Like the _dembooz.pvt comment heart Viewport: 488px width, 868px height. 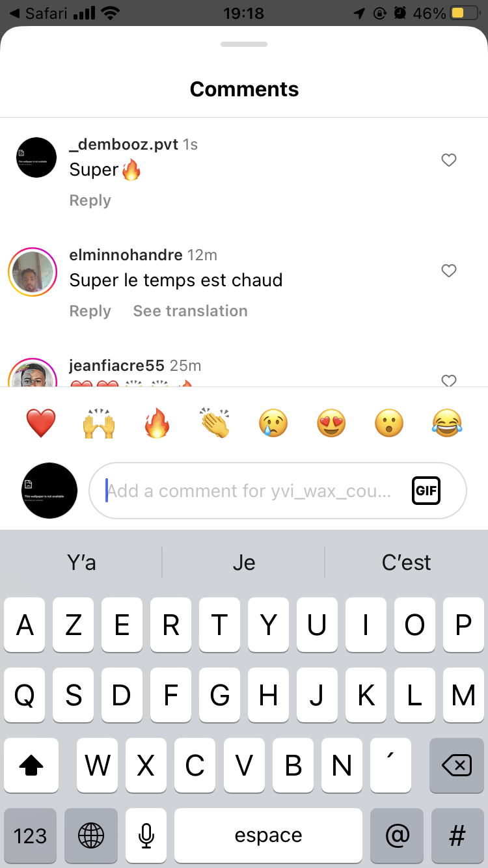(449, 160)
